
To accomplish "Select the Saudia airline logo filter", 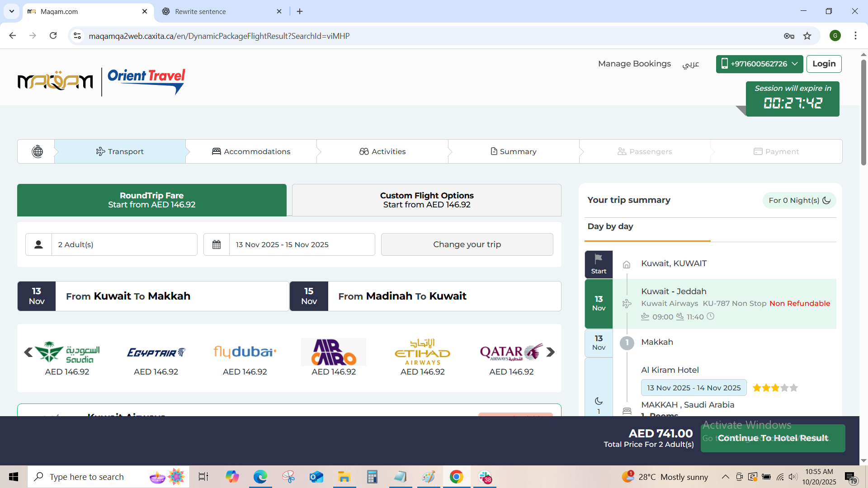I will [x=67, y=352].
